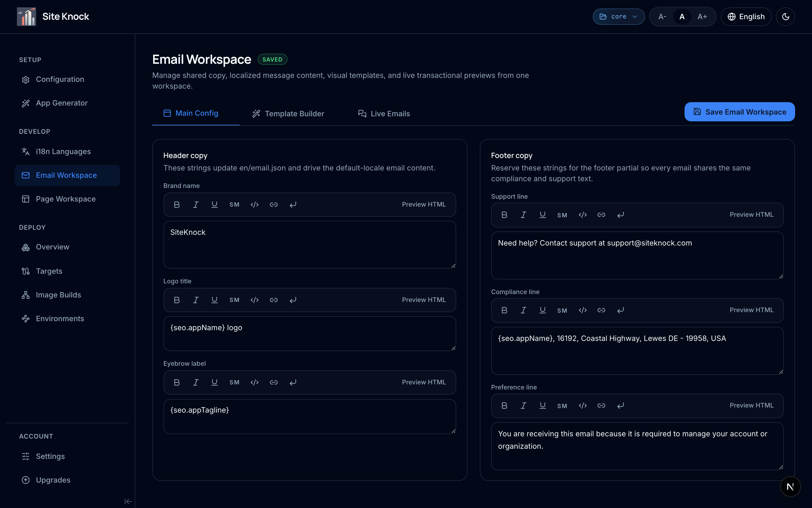
Task: Switch to the Live Emails tab
Action: [384, 113]
